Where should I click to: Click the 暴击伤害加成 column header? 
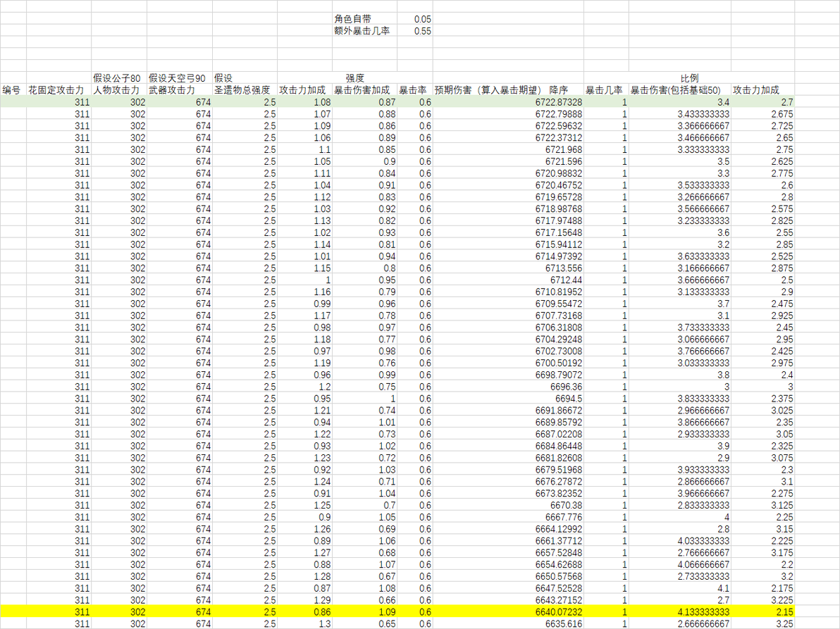[x=364, y=90]
